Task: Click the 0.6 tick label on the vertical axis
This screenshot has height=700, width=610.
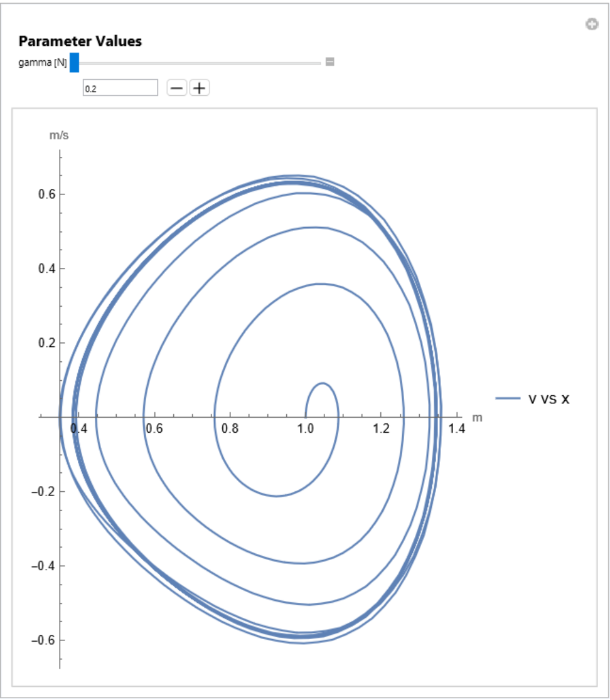Action: point(41,194)
